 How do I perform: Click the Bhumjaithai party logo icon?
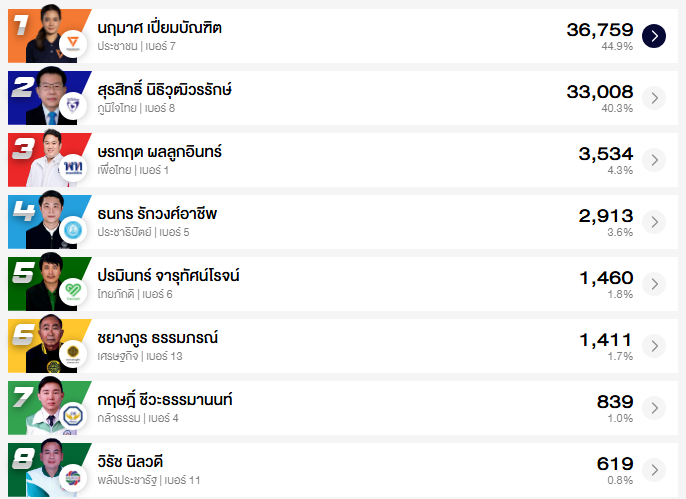click(x=72, y=106)
